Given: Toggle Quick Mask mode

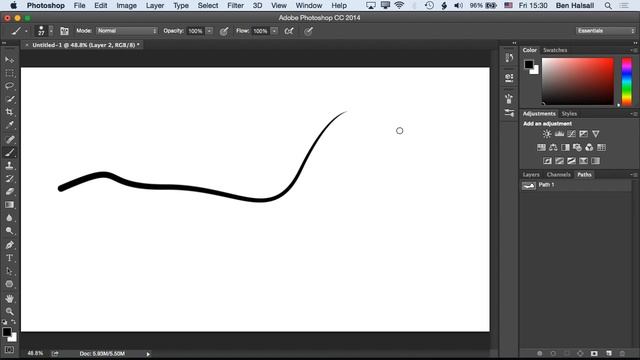Looking at the screenshot, I should click(9, 350).
